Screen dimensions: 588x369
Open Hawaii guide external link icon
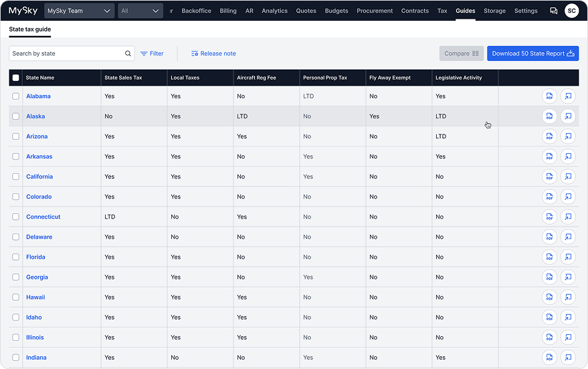[568, 297]
